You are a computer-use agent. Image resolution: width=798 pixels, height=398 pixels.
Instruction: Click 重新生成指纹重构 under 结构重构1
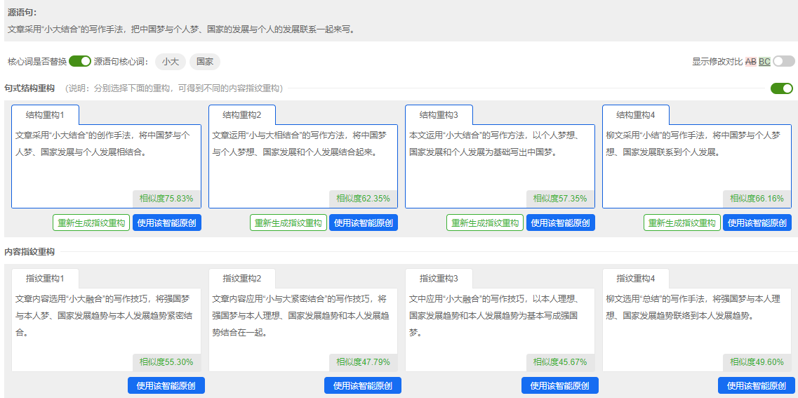click(x=91, y=223)
